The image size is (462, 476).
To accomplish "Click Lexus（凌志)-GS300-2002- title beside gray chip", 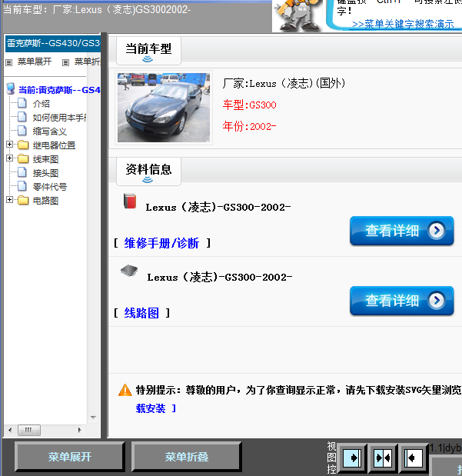I will [219, 277].
